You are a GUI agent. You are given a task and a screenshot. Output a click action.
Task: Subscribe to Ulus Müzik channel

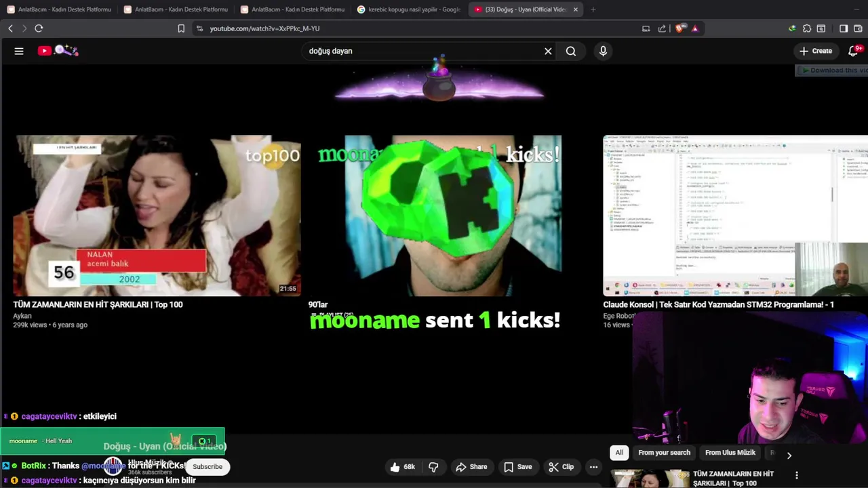pyautogui.click(x=208, y=467)
